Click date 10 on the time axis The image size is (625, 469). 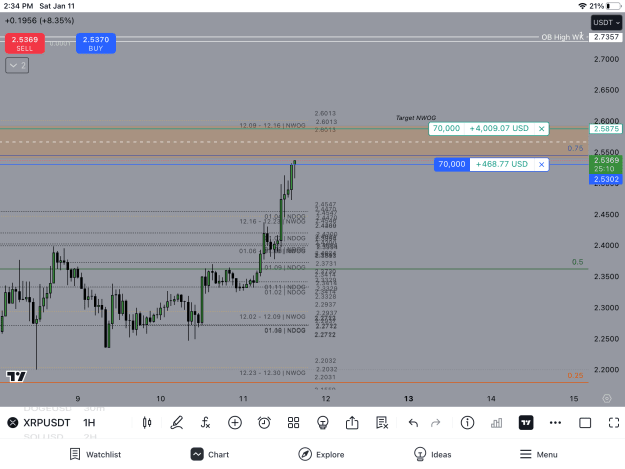coord(161,398)
